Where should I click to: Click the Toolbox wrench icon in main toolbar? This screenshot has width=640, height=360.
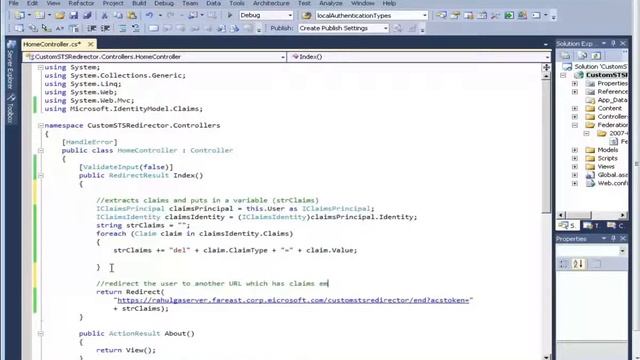pos(495,16)
